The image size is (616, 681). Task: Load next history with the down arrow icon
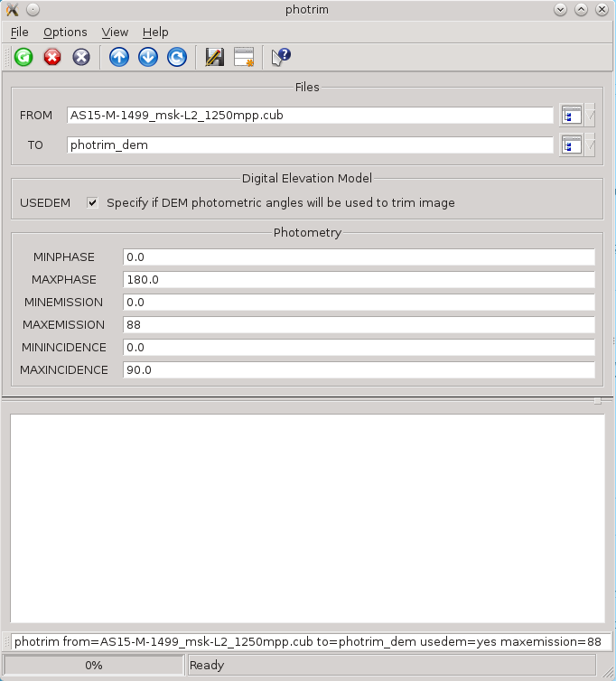click(148, 57)
